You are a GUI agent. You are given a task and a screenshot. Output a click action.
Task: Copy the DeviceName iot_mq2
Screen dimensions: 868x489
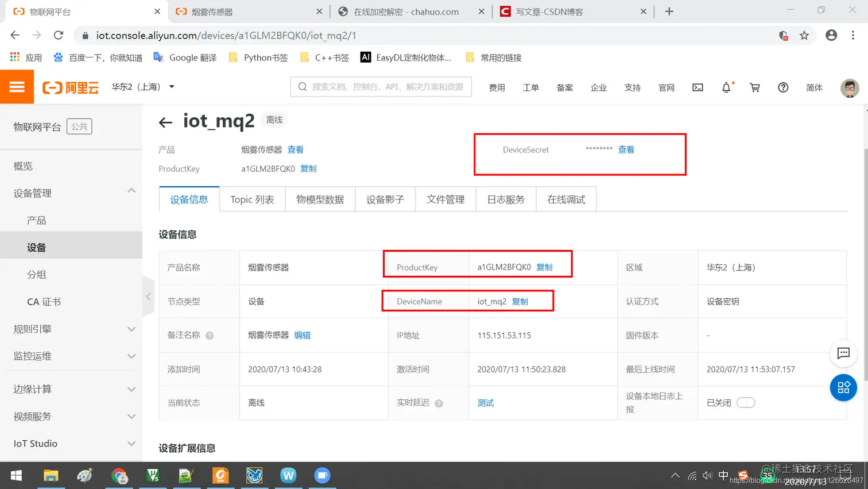[520, 301]
